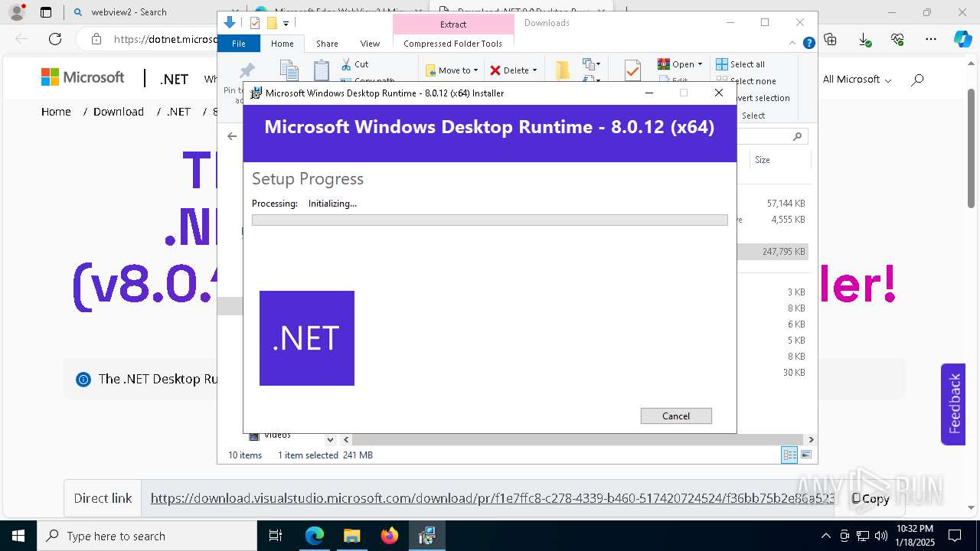Select the 247,795 KB file row
This screenshot has height=551, width=980.
point(772,251)
